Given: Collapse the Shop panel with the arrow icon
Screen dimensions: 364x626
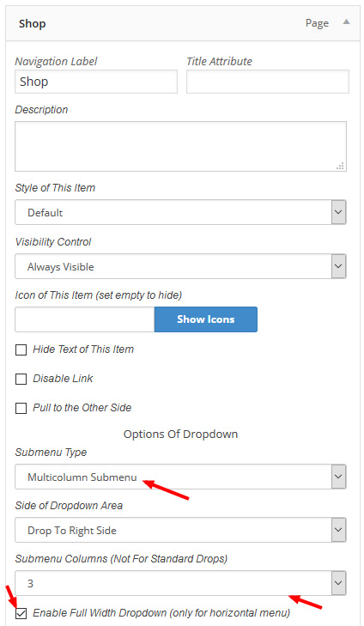Looking at the screenshot, I should [x=347, y=22].
